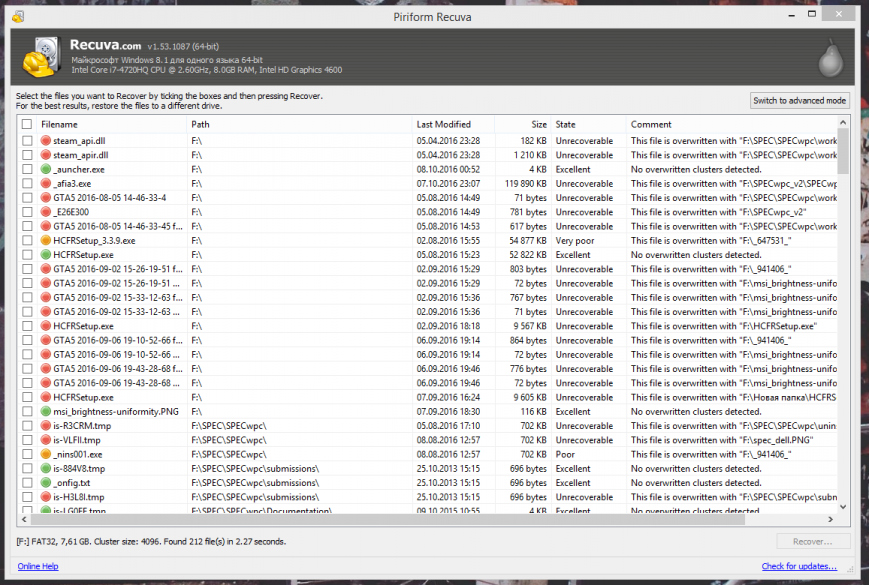The height and width of the screenshot is (585, 869).
Task: Tick checkbox for is-R3CRM.tmp
Action: pos(27,426)
